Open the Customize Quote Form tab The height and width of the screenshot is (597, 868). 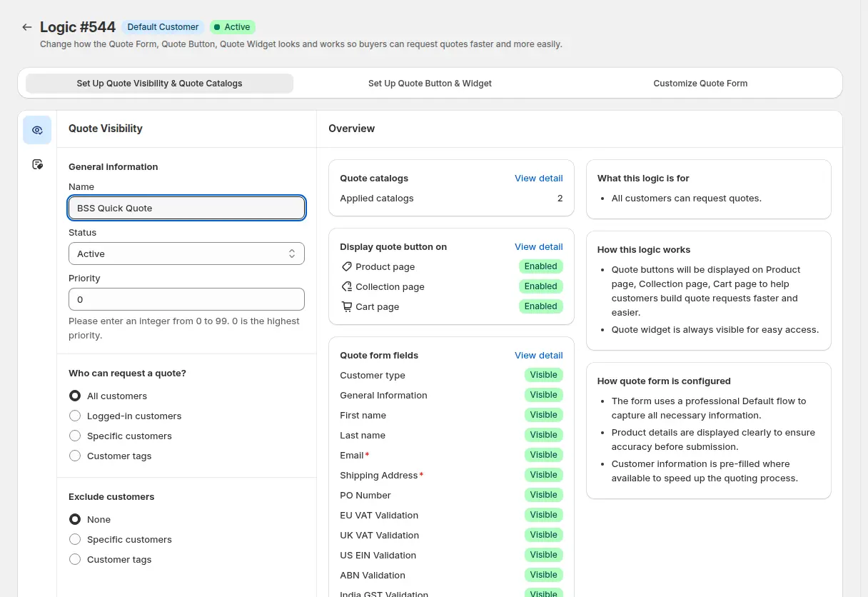click(x=700, y=84)
